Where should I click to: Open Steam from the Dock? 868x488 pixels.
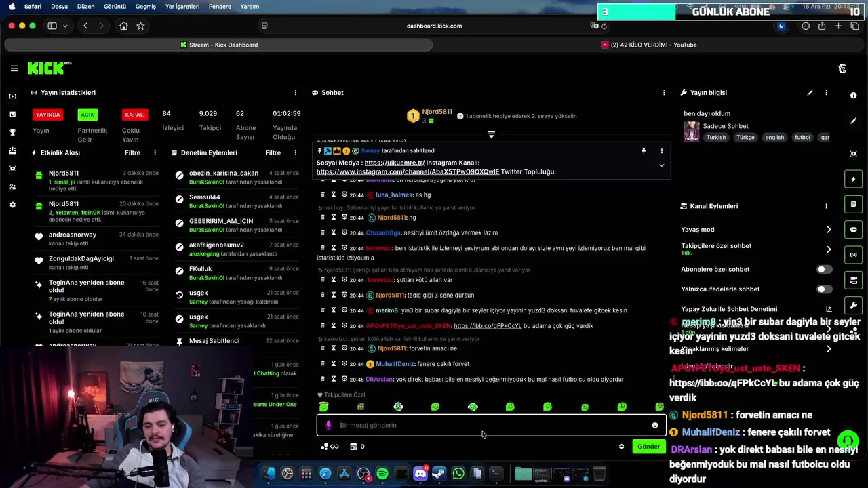pyautogui.click(x=439, y=474)
